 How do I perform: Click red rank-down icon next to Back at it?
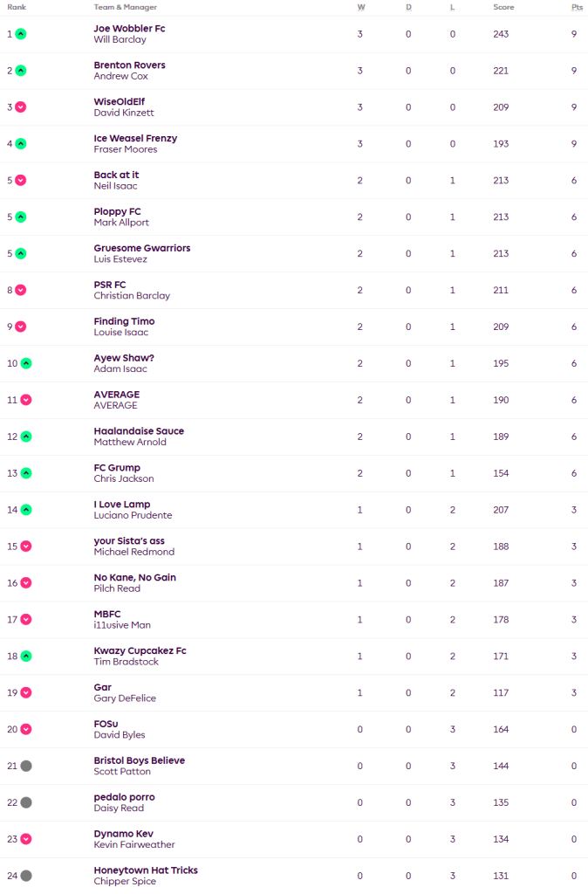tap(21, 181)
